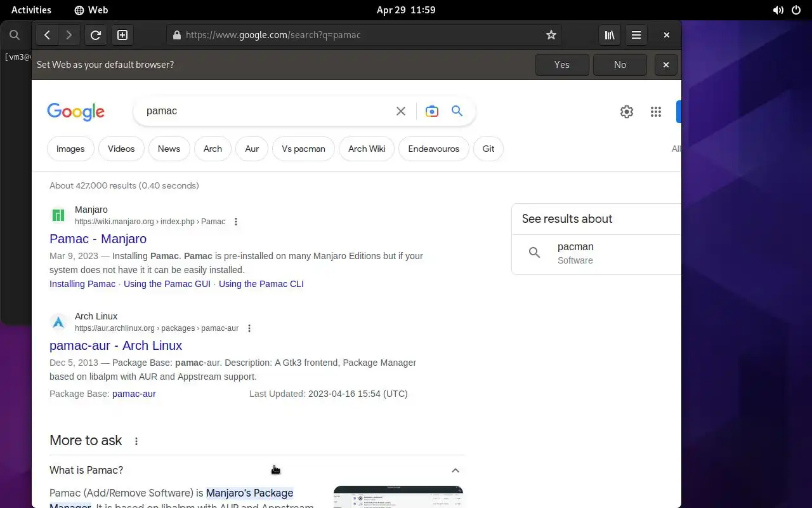Submit the search with the magnifier icon
The width and height of the screenshot is (812, 508).
(x=457, y=111)
